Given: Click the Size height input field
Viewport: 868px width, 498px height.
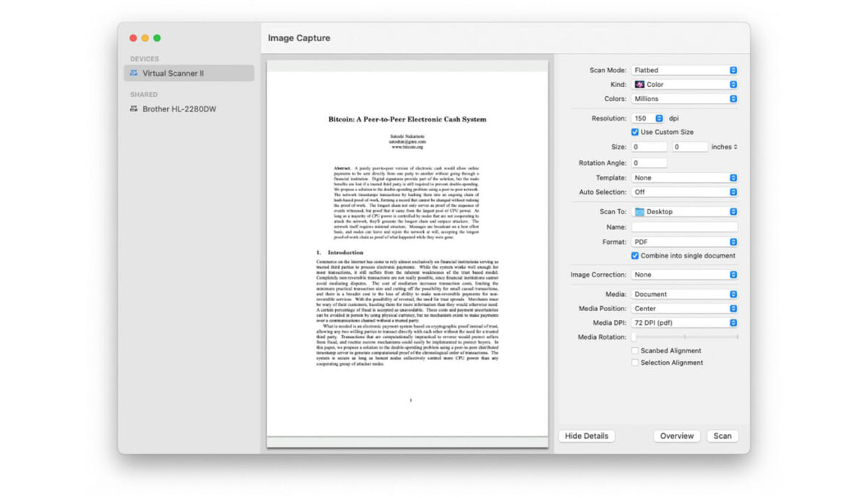Looking at the screenshot, I should [x=690, y=147].
